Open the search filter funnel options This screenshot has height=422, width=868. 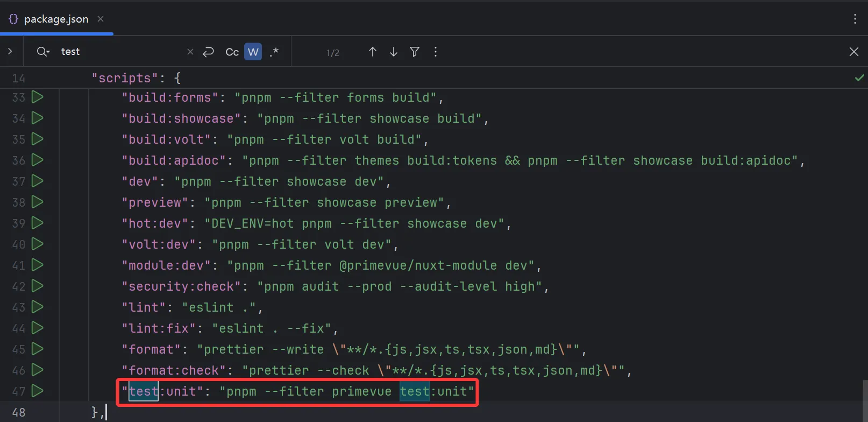coord(415,52)
